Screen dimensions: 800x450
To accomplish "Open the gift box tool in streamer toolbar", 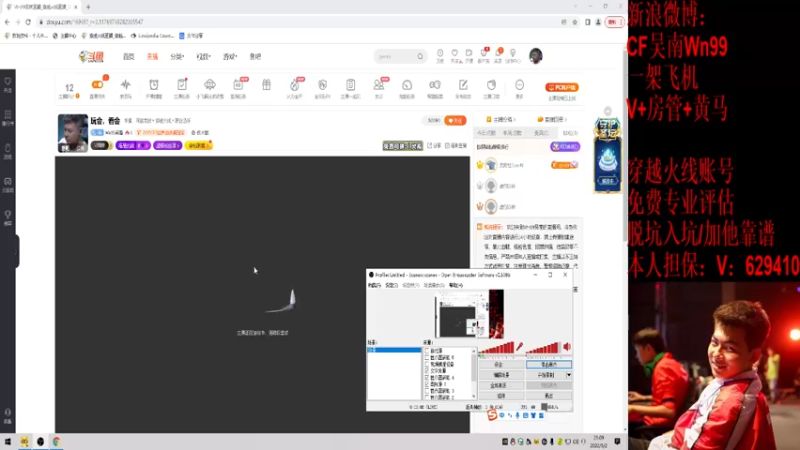I will pos(266,85).
